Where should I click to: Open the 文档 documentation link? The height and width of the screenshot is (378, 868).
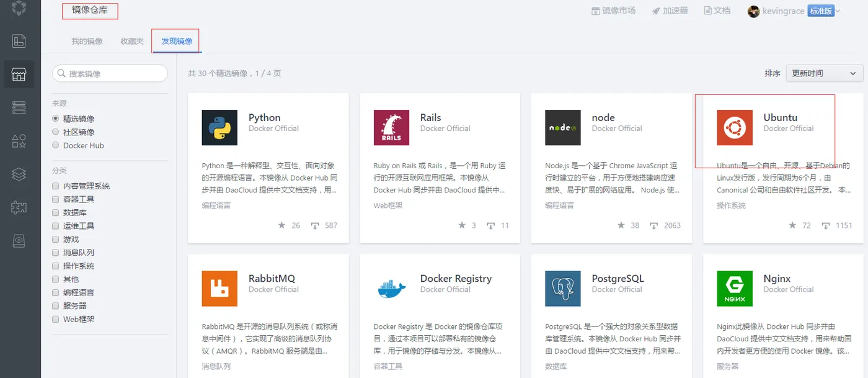click(717, 11)
